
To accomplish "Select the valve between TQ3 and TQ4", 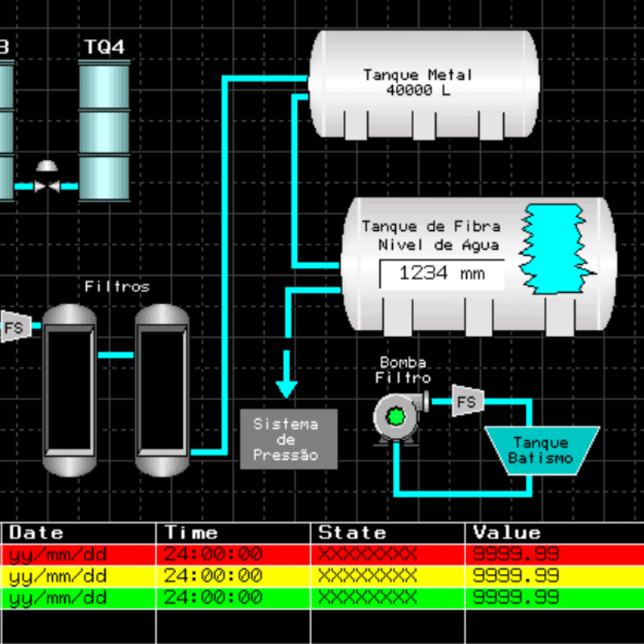I will pyautogui.click(x=47, y=177).
